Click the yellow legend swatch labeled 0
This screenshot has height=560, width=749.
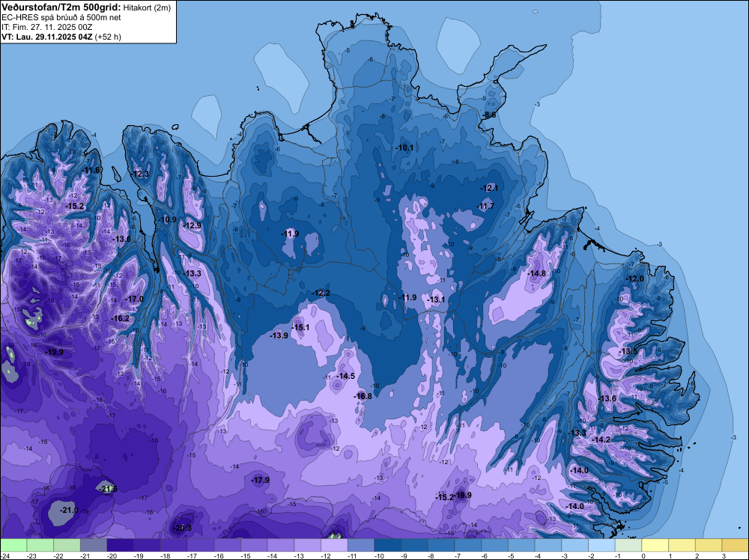point(655,545)
